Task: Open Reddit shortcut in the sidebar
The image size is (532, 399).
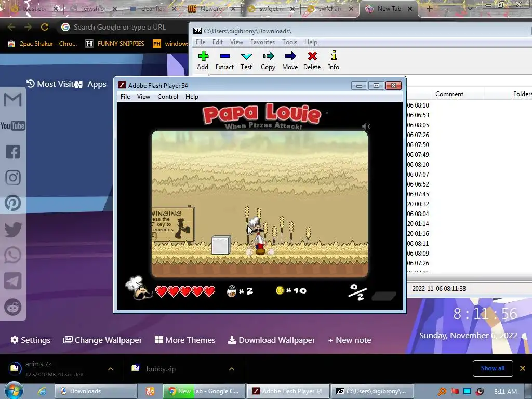Action: coord(13,308)
